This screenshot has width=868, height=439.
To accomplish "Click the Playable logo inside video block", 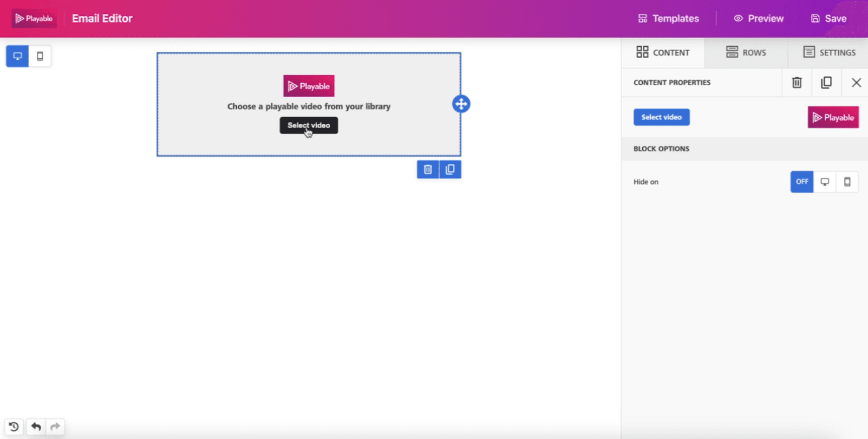I will 309,86.
